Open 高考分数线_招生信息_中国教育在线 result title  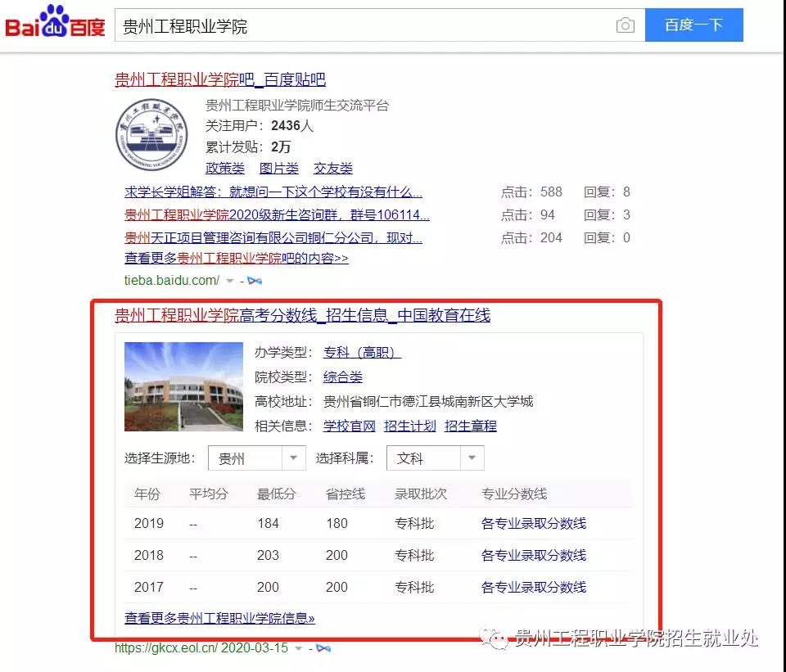tap(302, 315)
